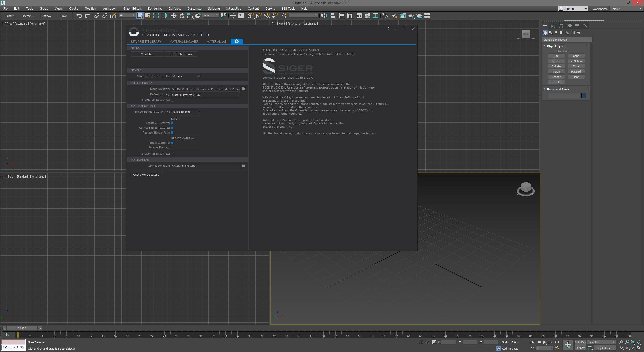
Task: Open Render Setup icon
Action: click(x=394, y=16)
